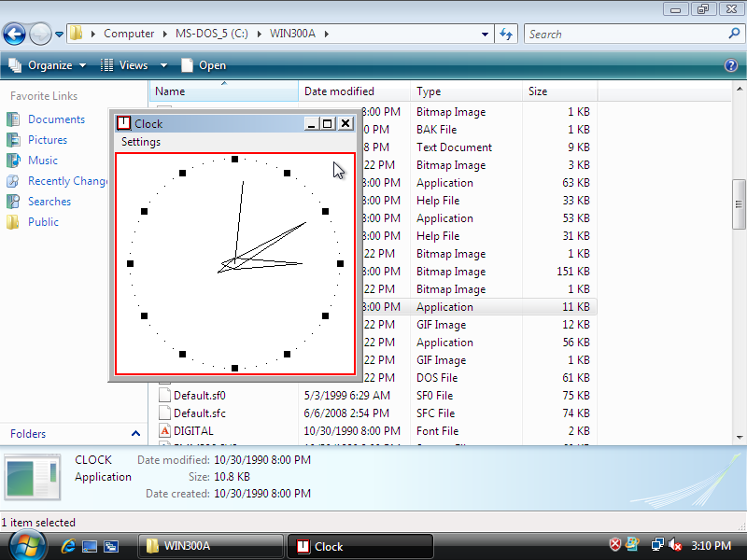The height and width of the screenshot is (560, 747).
Task: Open the Clock Settings menu
Action: pos(141,142)
